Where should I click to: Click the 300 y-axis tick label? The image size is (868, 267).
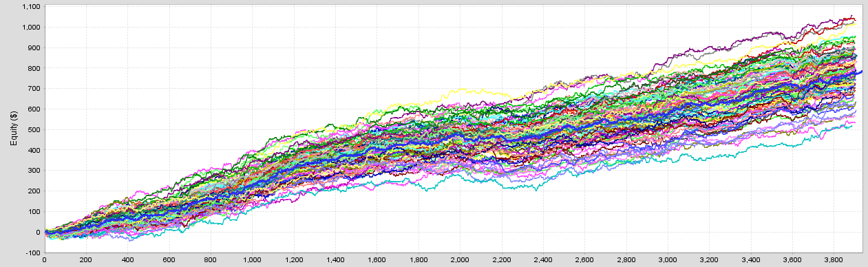pyautogui.click(x=34, y=171)
